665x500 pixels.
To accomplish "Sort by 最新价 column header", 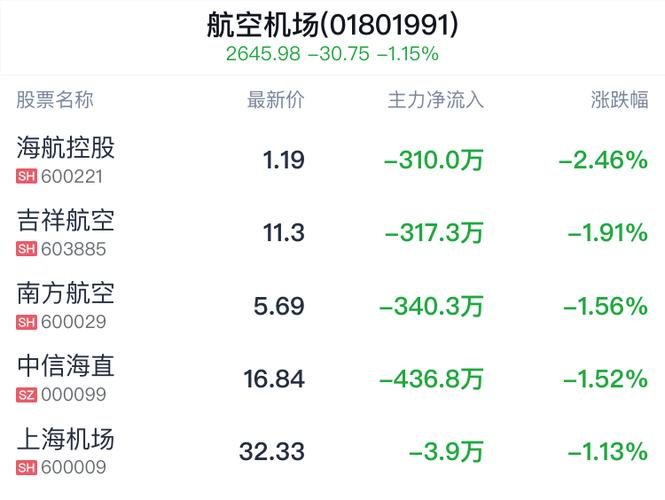I will (275, 100).
